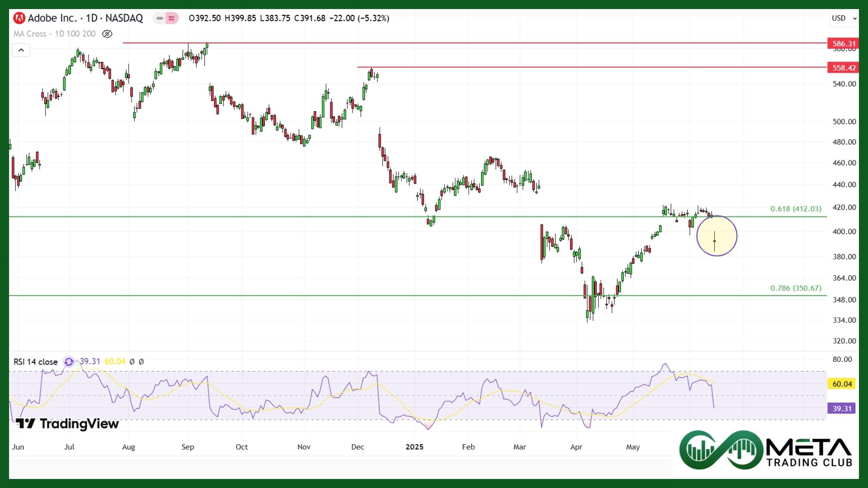Image resolution: width=868 pixels, height=488 pixels.
Task: Click the 400.00 price axis label
Action: click(x=844, y=231)
